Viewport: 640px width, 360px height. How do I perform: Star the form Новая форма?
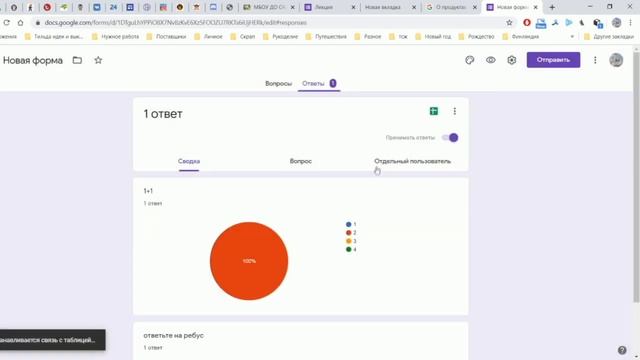coord(98,60)
